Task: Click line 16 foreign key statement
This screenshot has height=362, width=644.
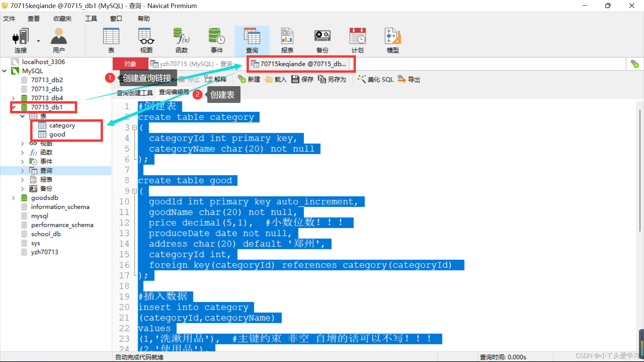Action: [300, 265]
